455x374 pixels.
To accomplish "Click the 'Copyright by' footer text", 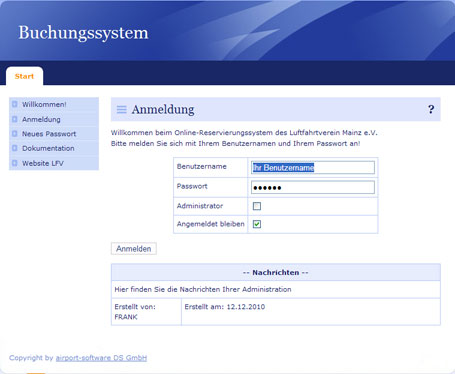I will (31, 358).
